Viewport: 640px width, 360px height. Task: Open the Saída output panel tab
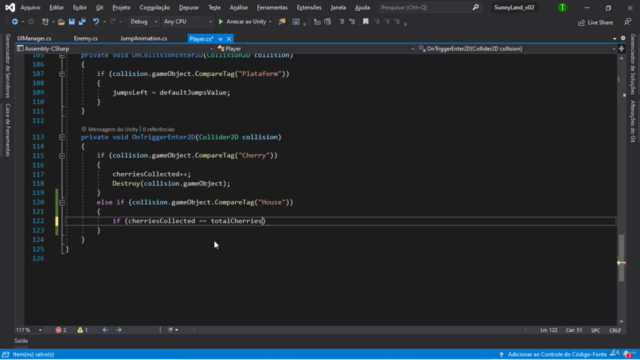(x=21, y=341)
